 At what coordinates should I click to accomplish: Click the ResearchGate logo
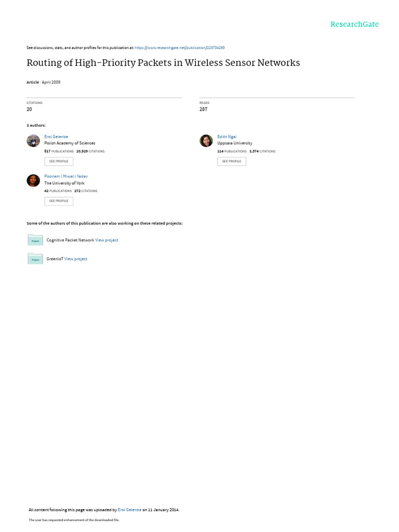pyautogui.click(x=354, y=24)
